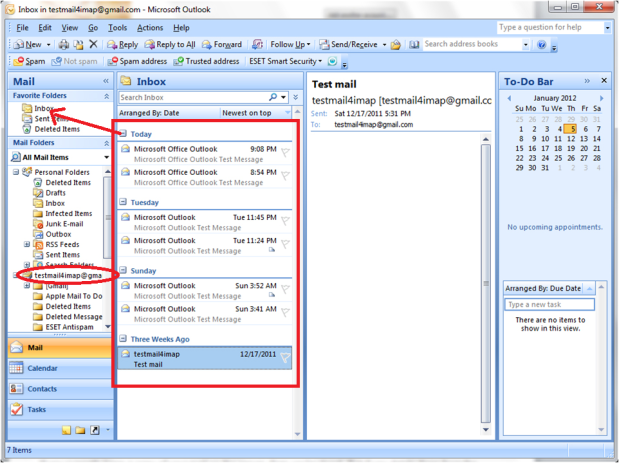Close the To-Do Bar
Image resolution: width=619 pixels, height=463 pixels.
pyautogui.click(x=604, y=81)
